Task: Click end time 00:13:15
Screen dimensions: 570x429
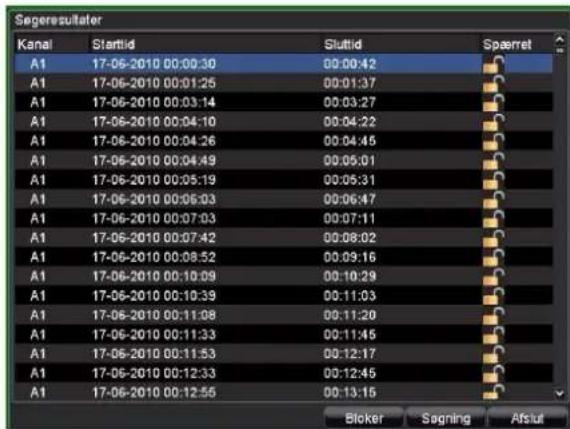Action: click(349, 393)
